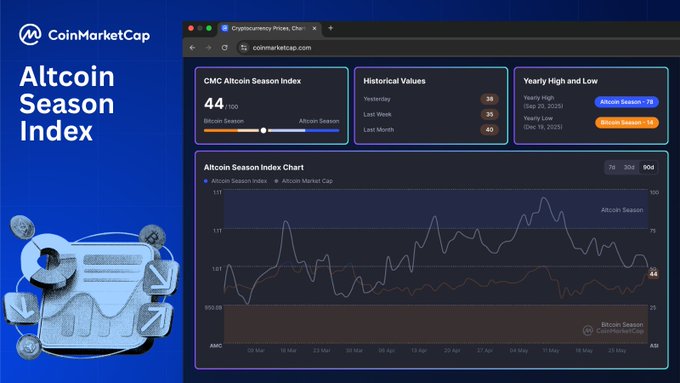Click Yesterday value badge 38
680x383 pixels.
pyautogui.click(x=489, y=99)
